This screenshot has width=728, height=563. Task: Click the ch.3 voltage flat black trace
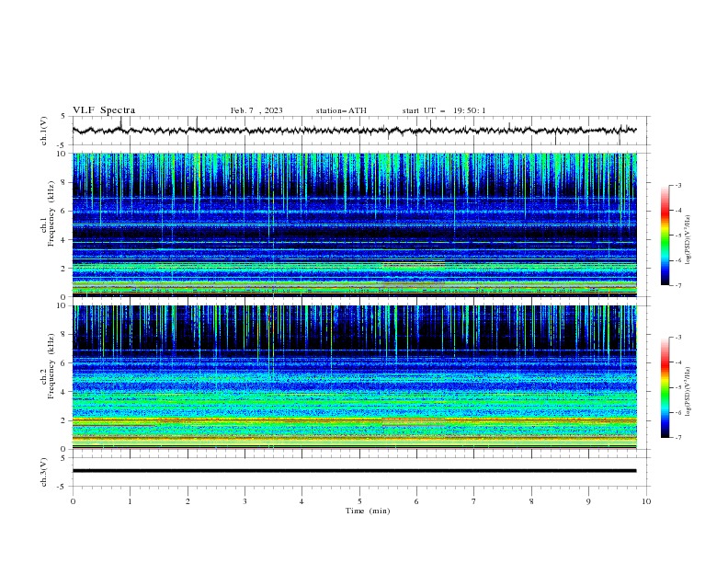click(354, 471)
